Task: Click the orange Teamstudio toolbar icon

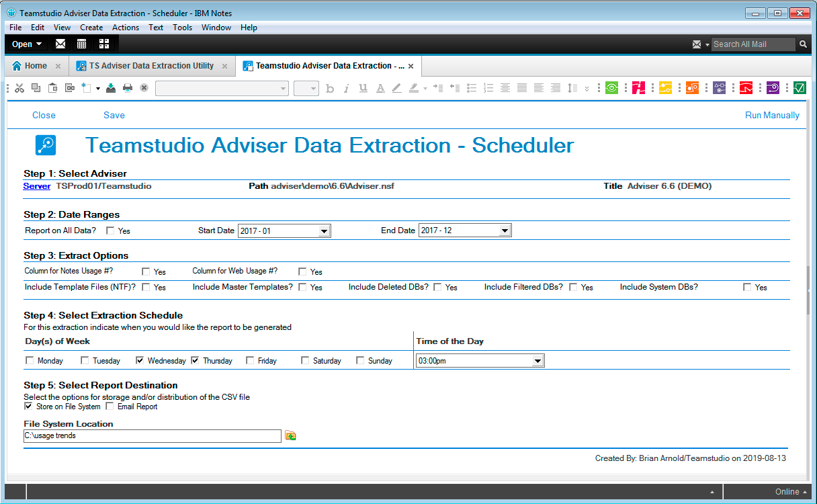Action: (x=692, y=88)
